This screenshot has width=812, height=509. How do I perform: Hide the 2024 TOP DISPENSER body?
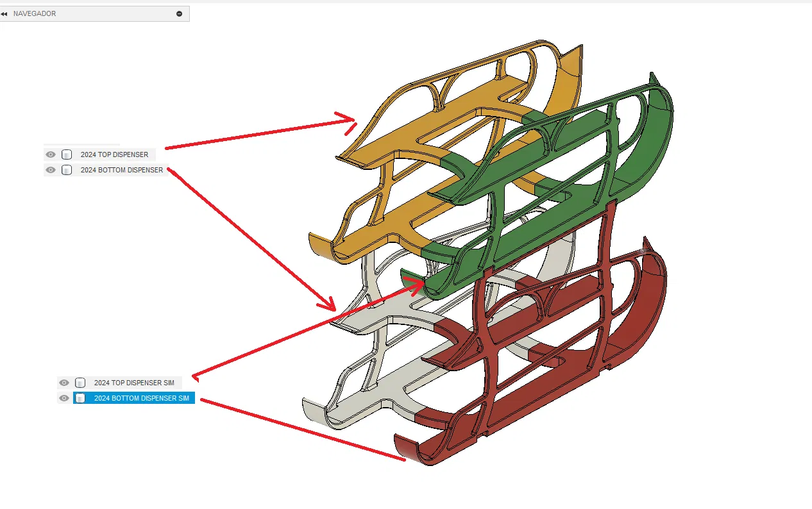(51, 154)
